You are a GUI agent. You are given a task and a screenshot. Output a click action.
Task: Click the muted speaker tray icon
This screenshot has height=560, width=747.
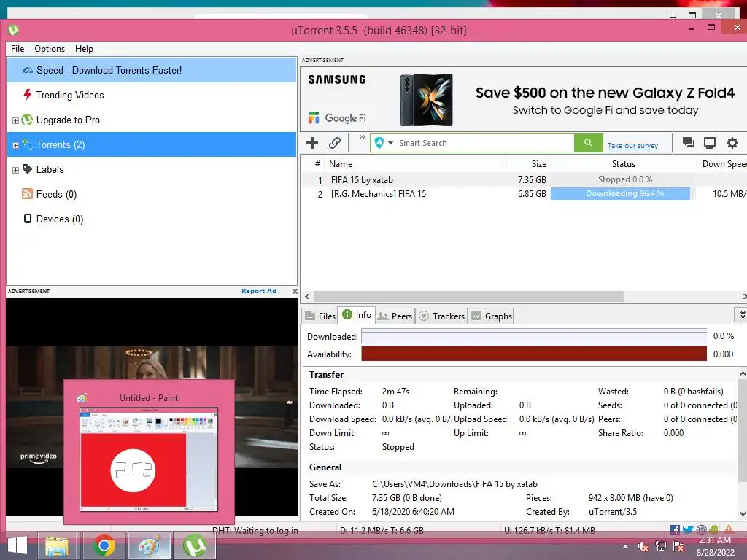click(643, 547)
